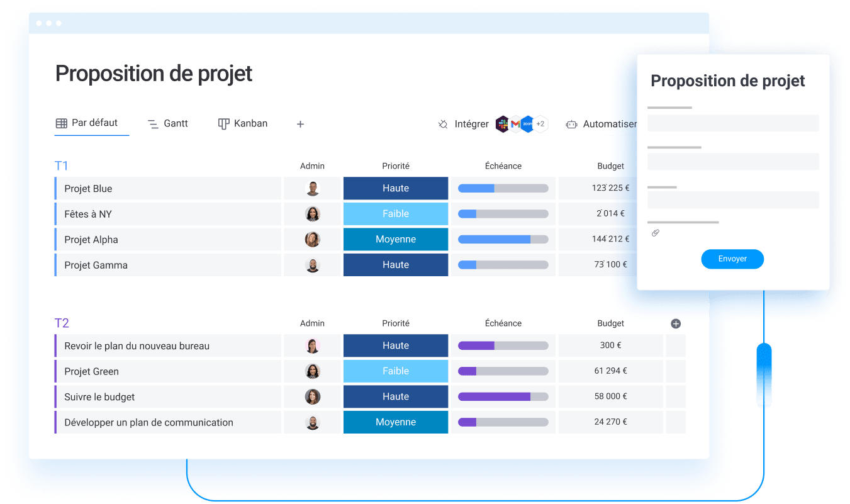Viewport: 850px width, 504px height.
Task: Open the Slack integration icon
Action: [x=502, y=124]
